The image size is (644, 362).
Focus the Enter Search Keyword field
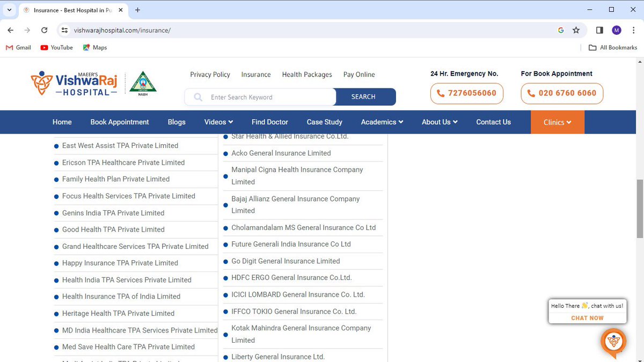[x=260, y=97]
